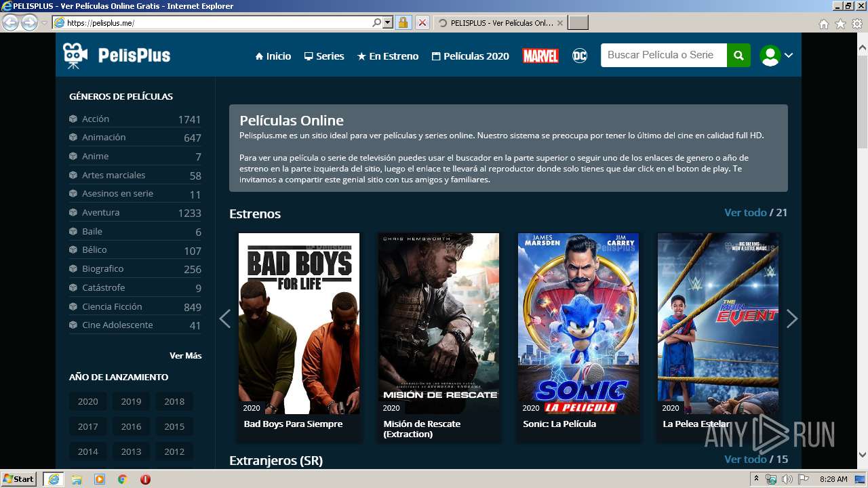Slide the carousel to next movies
This screenshot has height=488, width=868.
(792, 319)
